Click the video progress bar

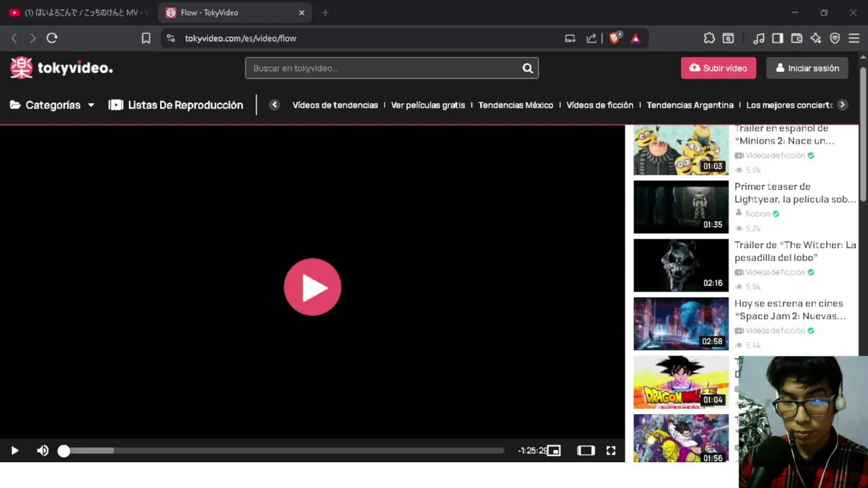(283, 450)
